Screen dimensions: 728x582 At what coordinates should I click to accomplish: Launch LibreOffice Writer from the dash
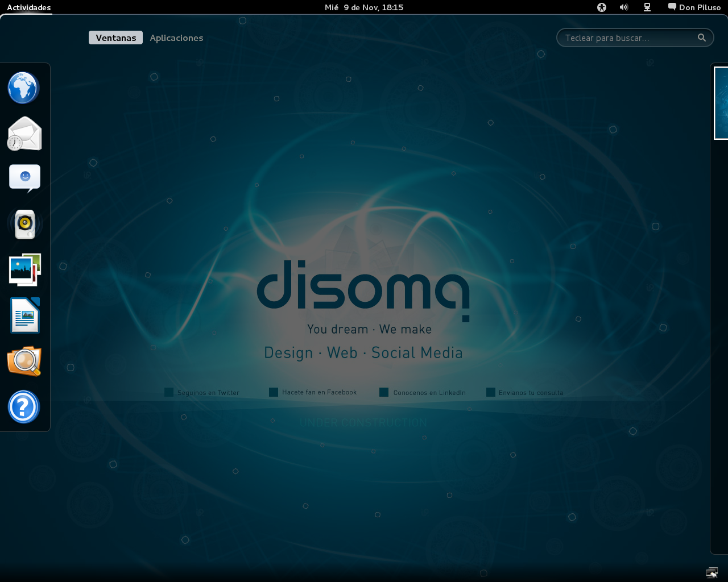coord(24,315)
